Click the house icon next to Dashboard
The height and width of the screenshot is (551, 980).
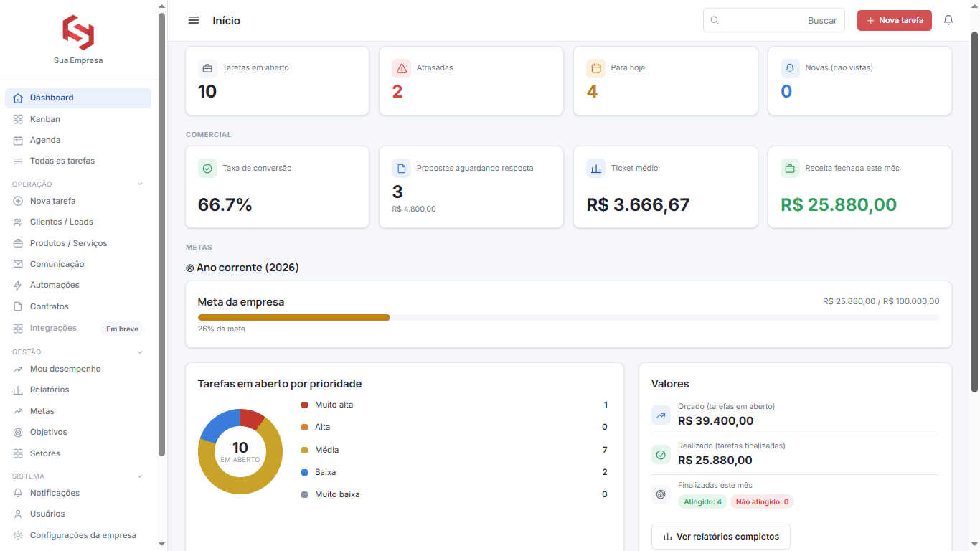click(x=18, y=98)
